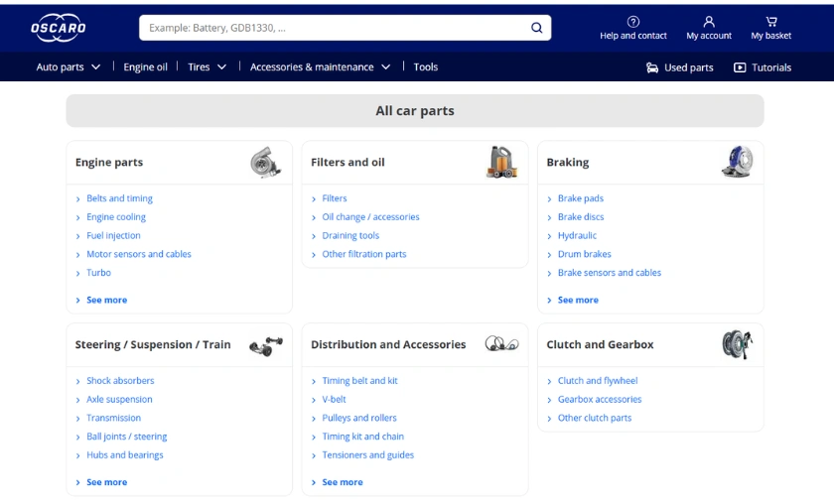Image resolution: width=834 pixels, height=504 pixels.
Task: Click the Distribution and Accessories heading
Action: [388, 344]
